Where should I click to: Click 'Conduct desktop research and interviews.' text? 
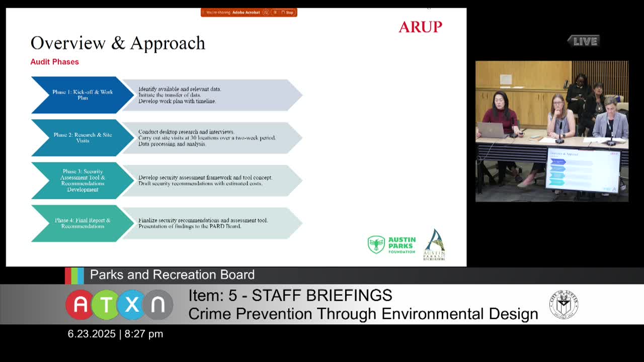coord(186,132)
